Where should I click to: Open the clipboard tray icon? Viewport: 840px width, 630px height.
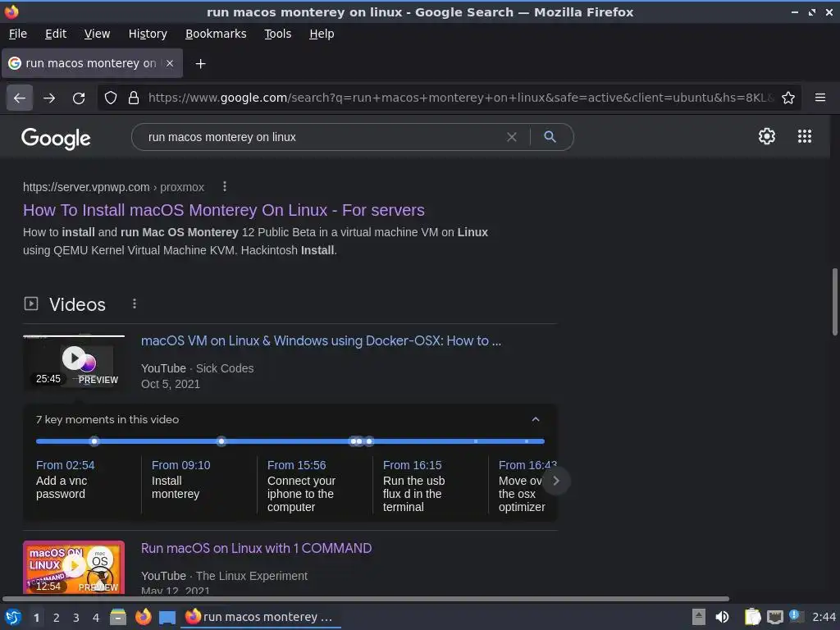753,617
